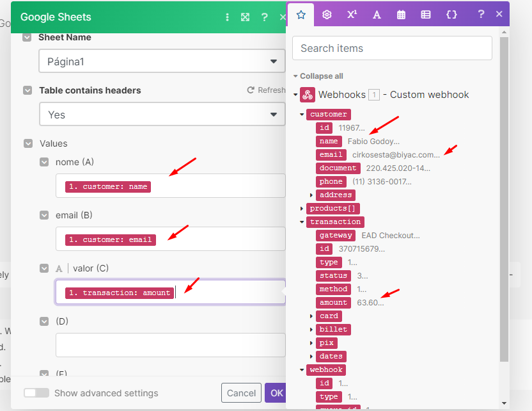Expand the products[] node
Image resolution: width=532 pixels, height=411 pixels.
(x=302, y=208)
